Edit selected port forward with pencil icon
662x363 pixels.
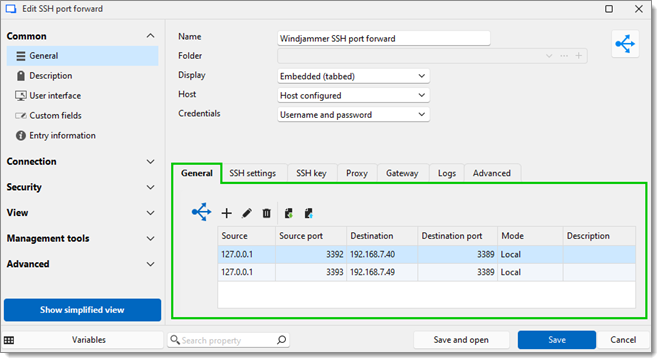(x=247, y=213)
